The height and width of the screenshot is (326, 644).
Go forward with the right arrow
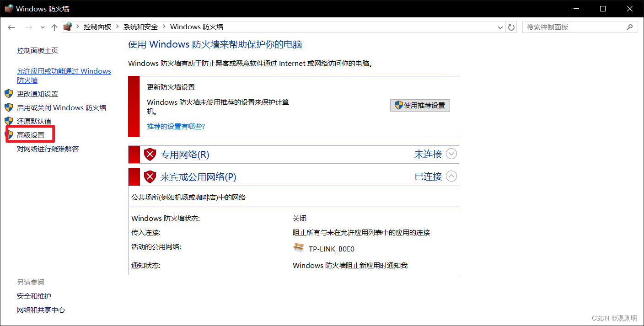29,27
